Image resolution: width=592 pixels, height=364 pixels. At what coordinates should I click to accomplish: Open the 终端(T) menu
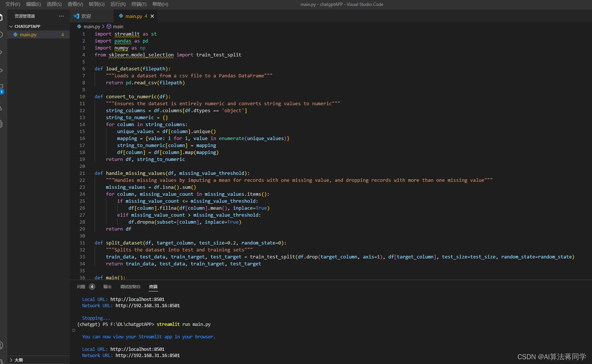[x=139, y=4]
